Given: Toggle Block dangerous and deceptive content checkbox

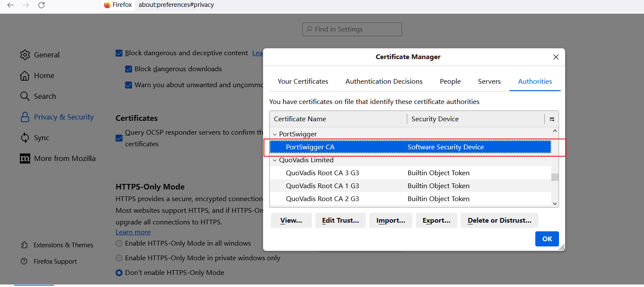Looking at the screenshot, I should pos(119,53).
